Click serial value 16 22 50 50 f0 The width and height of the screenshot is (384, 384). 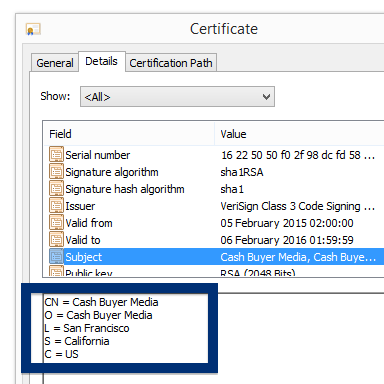298,155
